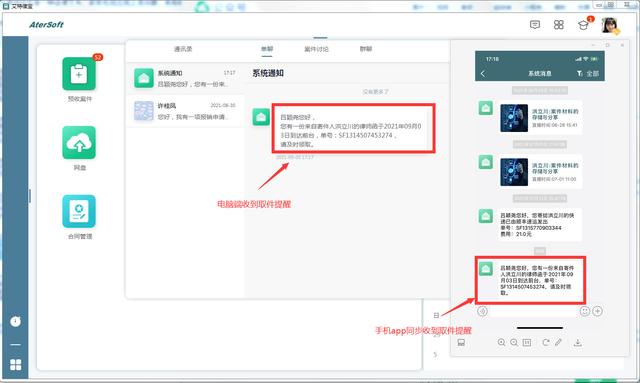This screenshot has height=383, width=640.
Task: Click the download icon in the image viewer
Action: 578,343
